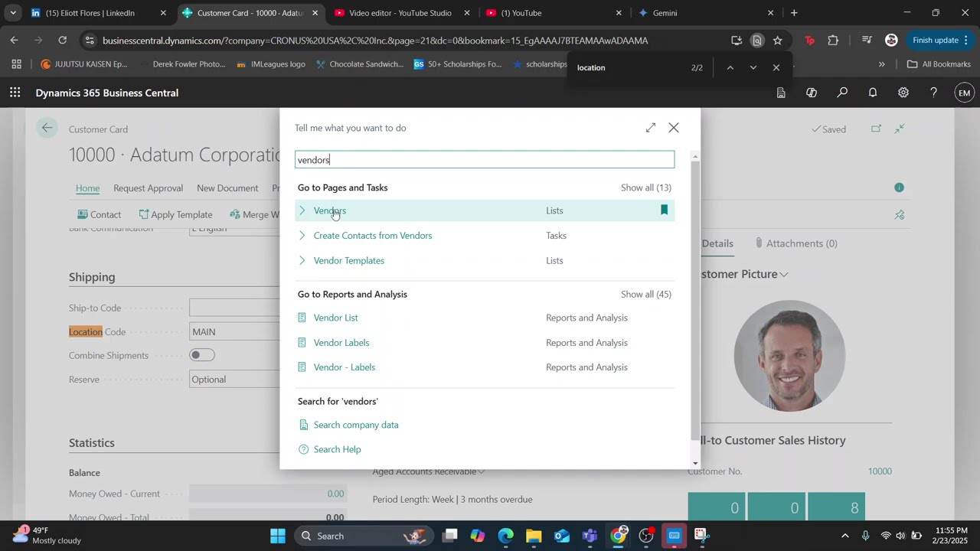980x551 pixels.
Task: Click the help circle icon by Search Help
Action: point(303,449)
